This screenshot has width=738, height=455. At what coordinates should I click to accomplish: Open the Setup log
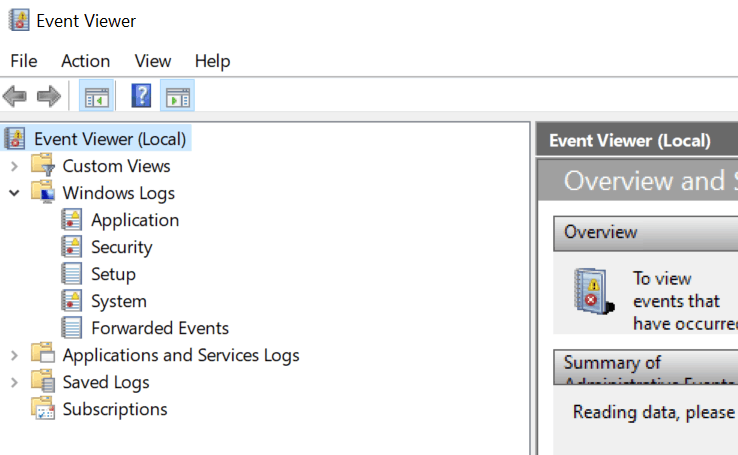(113, 274)
